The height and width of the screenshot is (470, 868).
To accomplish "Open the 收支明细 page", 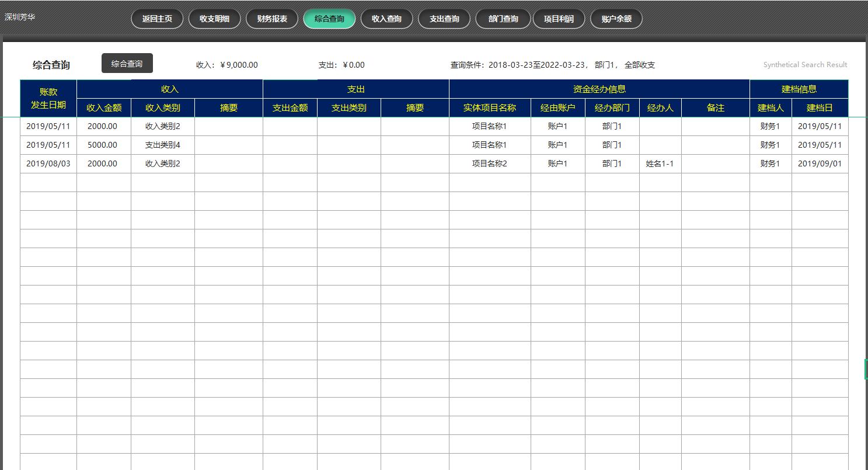I will click(x=214, y=18).
